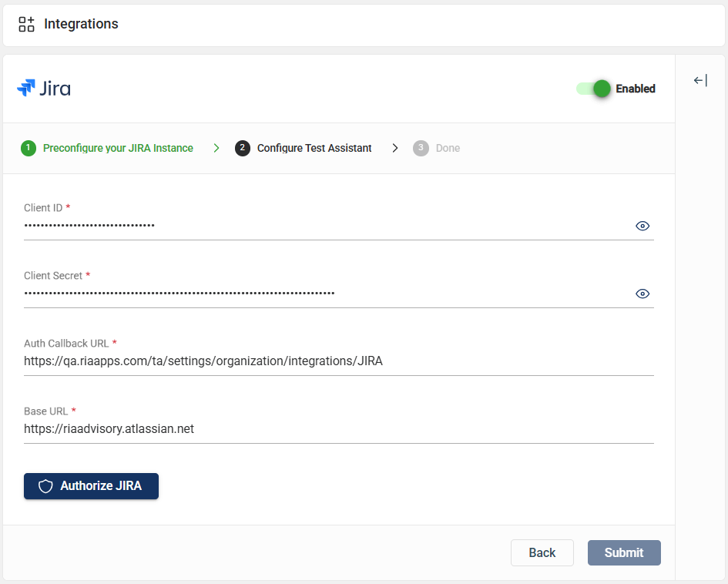Focus the Auth Callback URL field
This screenshot has width=728, height=584.
tap(338, 361)
